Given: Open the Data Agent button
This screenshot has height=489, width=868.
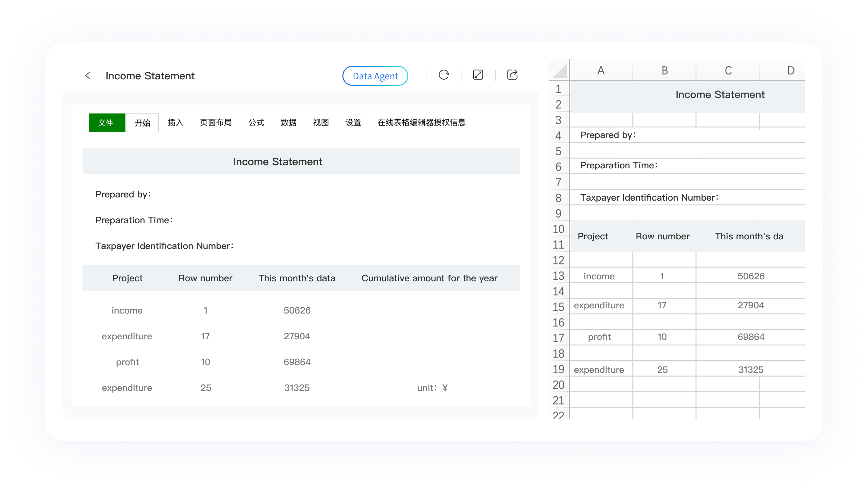Looking at the screenshot, I should click(375, 76).
